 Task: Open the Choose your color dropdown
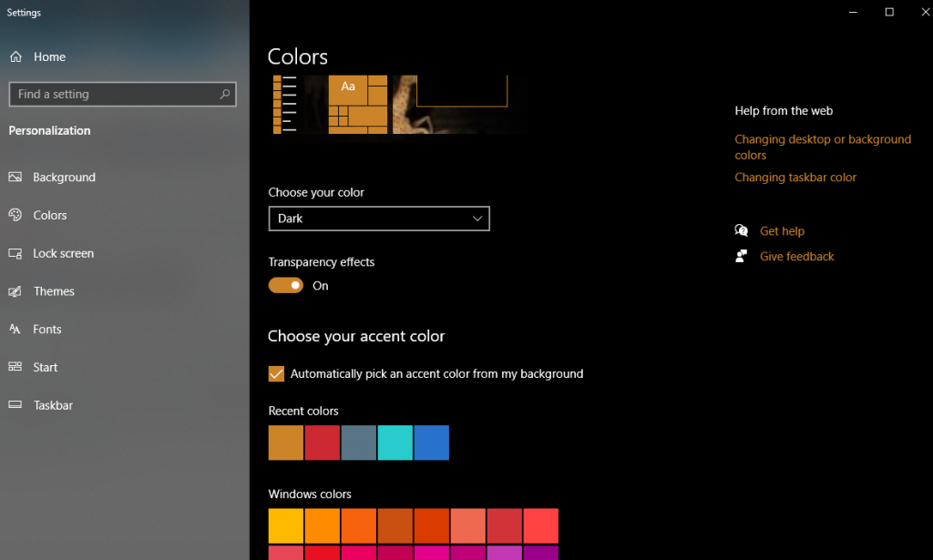point(379,219)
